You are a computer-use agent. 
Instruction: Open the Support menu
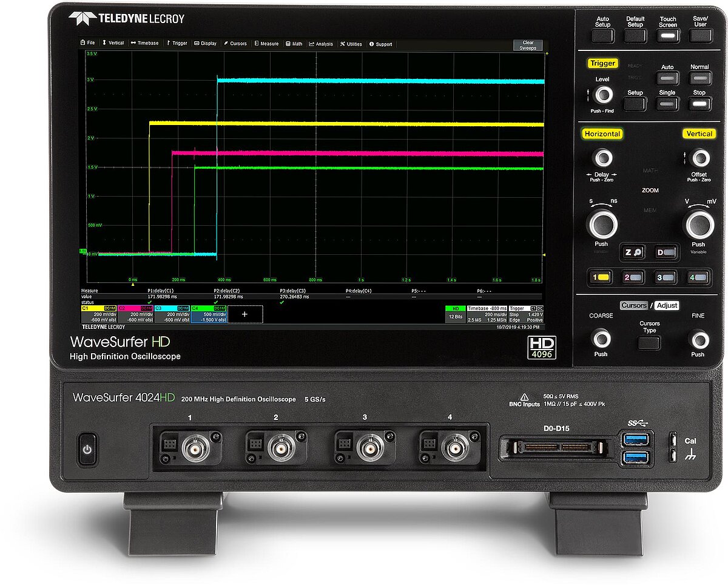point(380,44)
